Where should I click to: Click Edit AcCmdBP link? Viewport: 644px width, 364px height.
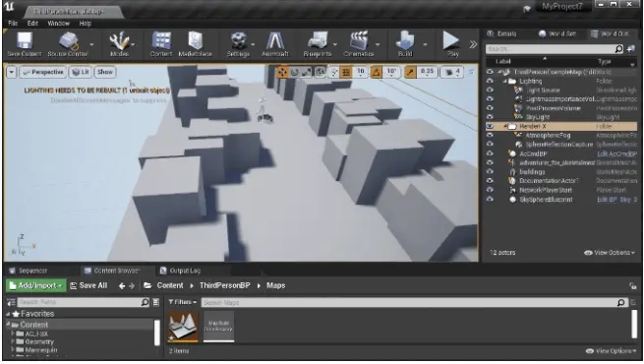pyautogui.click(x=616, y=154)
